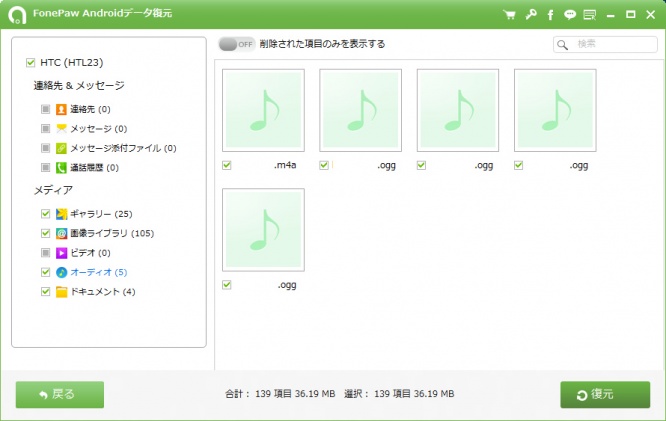Click the speech bubble feedback icon
Image resolution: width=666 pixels, height=421 pixels.
pyautogui.click(x=570, y=15)
